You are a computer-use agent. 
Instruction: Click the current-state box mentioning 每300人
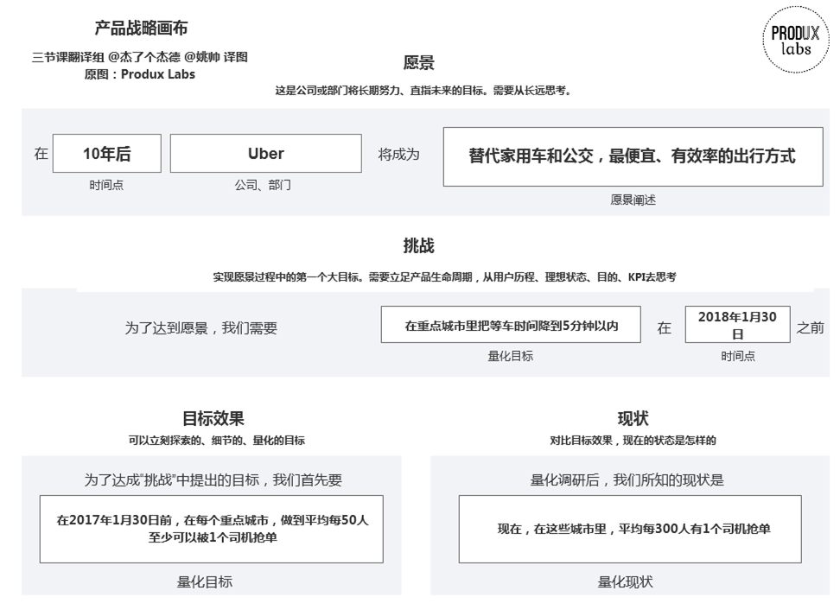pyautogui.click(x=630, y=529)
